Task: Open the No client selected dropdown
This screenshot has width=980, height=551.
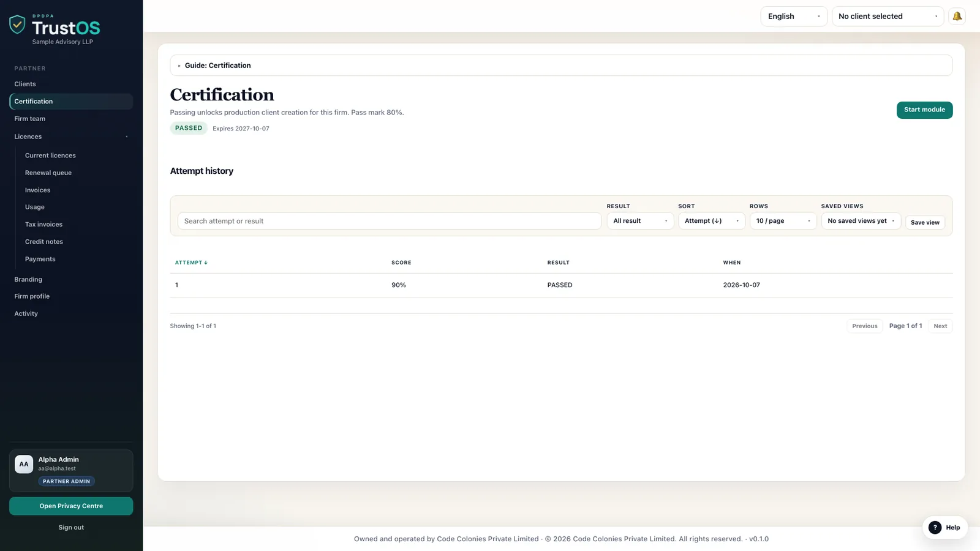Action: (x=888, y=17)
